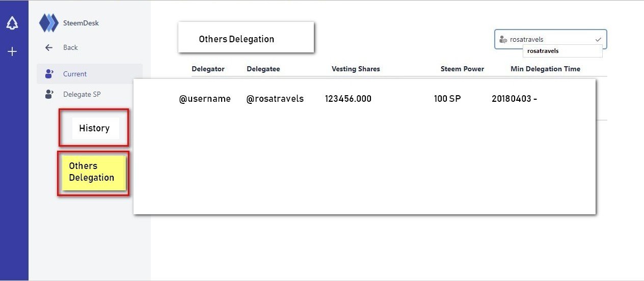Image resolution: width=644 pixels, height=281 pixels.
Task: Click the plus icon in the left bar
Action: pos(12,51)
